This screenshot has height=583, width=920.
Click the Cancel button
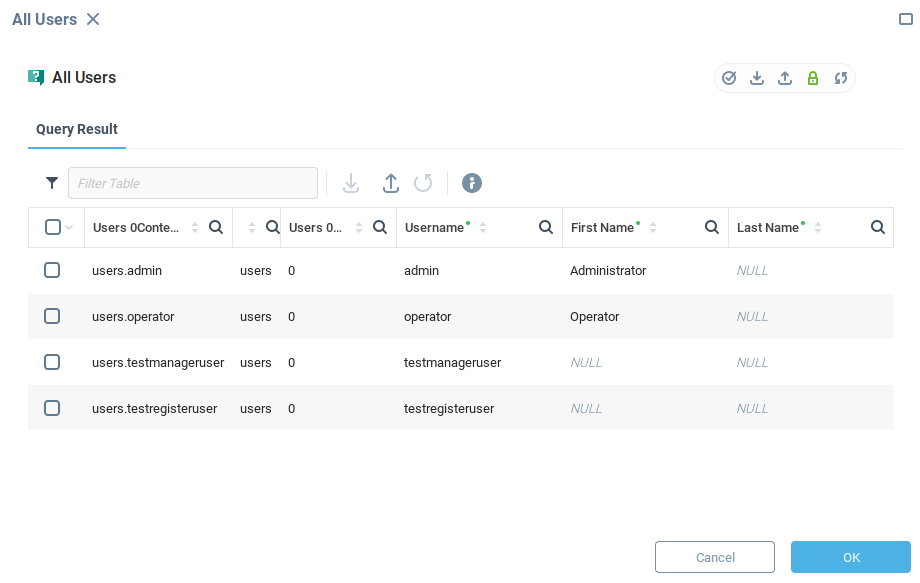point(715,557)
